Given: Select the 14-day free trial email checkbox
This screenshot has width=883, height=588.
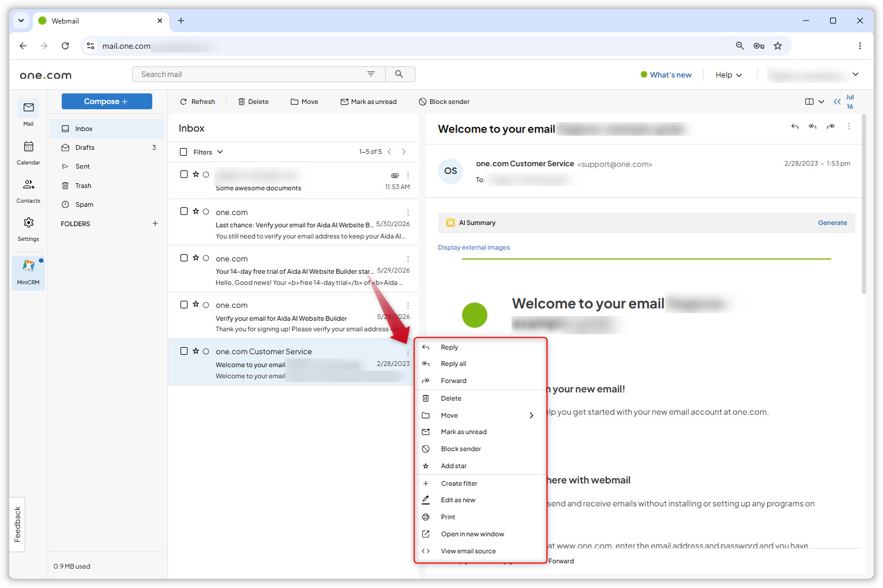Looking at the screenshot, I should click(184, 257).
